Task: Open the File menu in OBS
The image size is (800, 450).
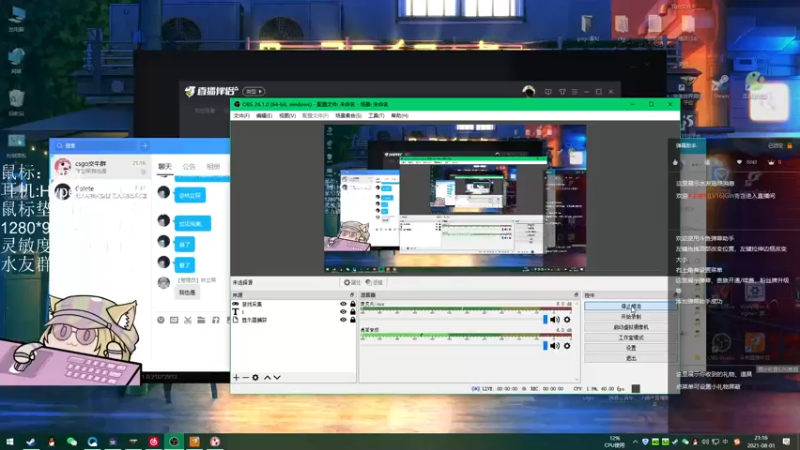Action: 241,116
